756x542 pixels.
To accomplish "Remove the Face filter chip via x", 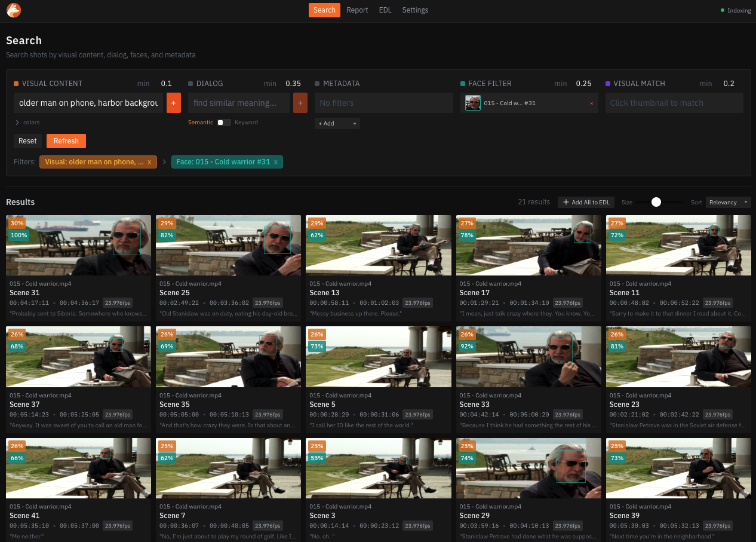I will (x=275, y=162).
